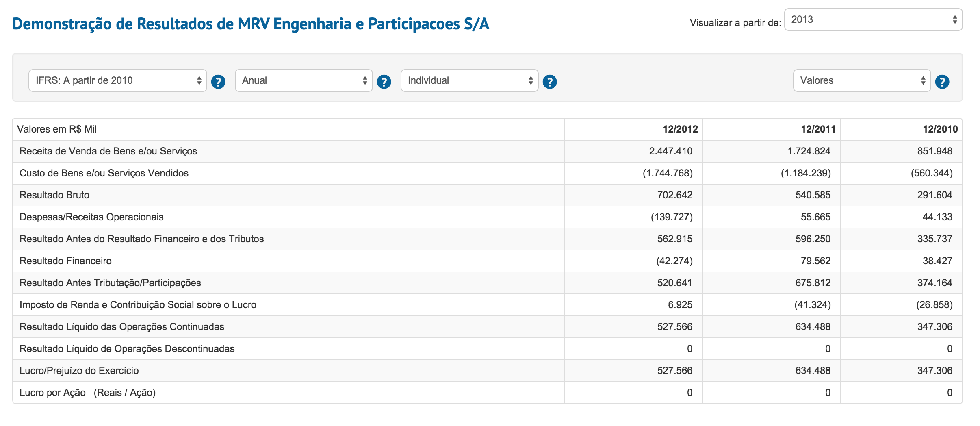This screenshot has width=980, height=426.
Task: Click financial result value (42.274)
Action: pyautogui.click(x=674, y=261)
